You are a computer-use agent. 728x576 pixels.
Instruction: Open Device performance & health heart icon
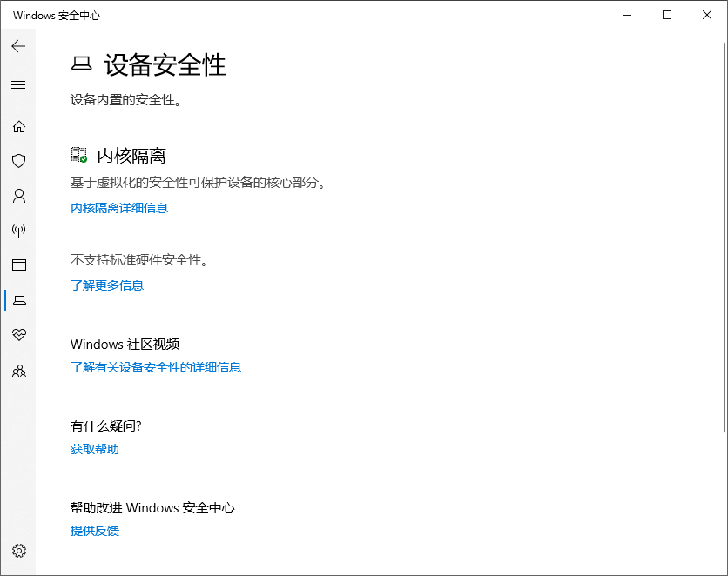coord(19,334)
